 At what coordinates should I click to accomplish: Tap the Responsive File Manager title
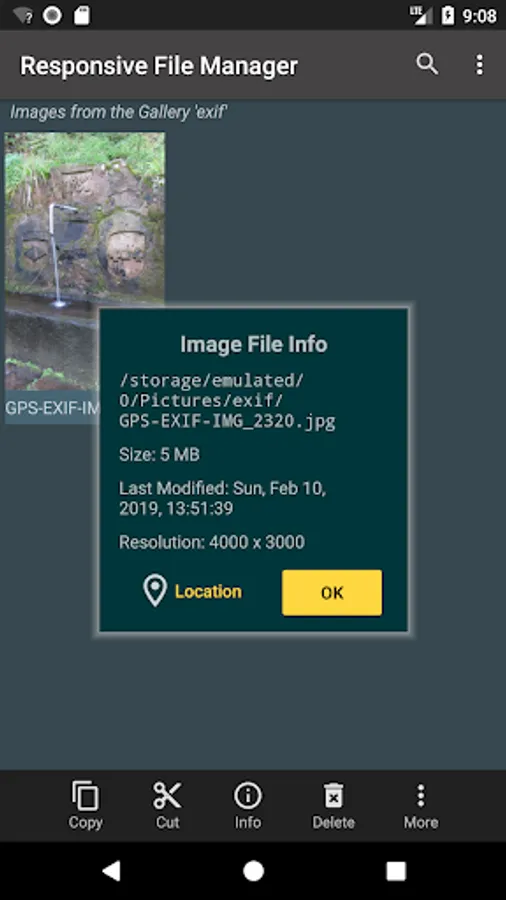coord(159,65)
